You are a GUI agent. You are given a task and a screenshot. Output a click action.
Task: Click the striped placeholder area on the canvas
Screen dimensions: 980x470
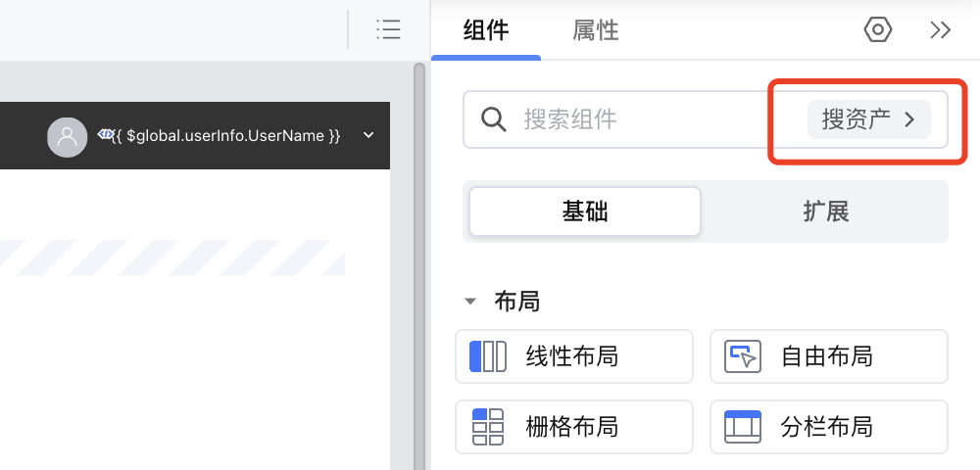pyautogui.click(x=172, y=258)
